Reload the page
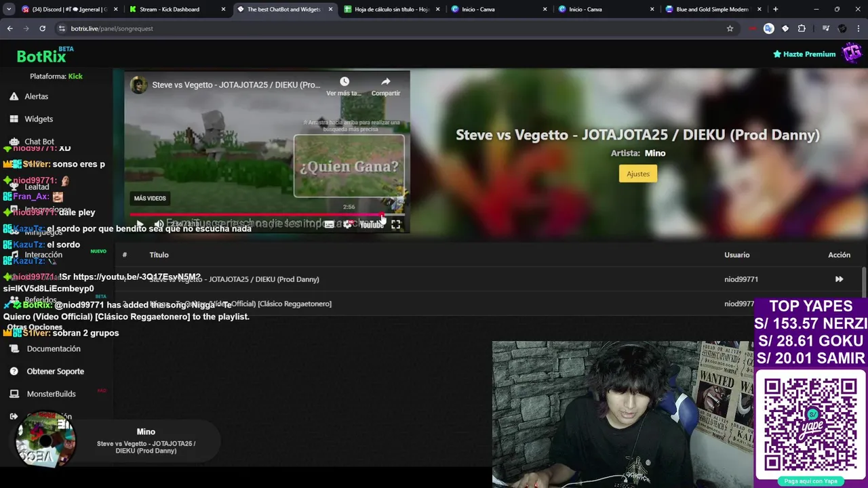The width and height of the screenshot is (868, 488). (x=42, y=28)
